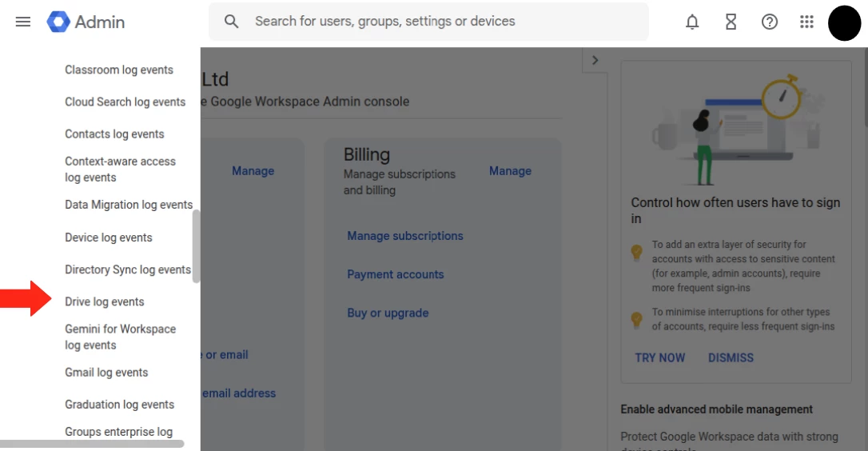868x451 pixels.
Task: Open Directory Sync log events
Action: point(128,269)
